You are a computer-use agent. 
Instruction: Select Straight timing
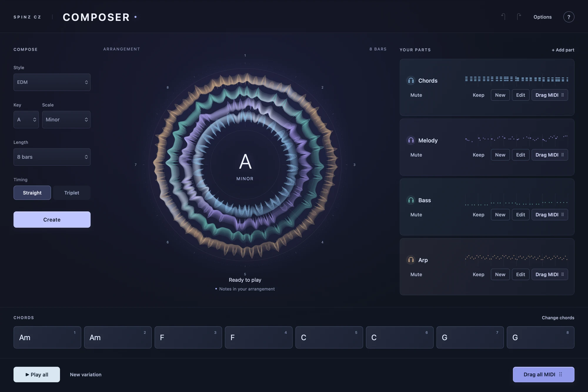32,193
